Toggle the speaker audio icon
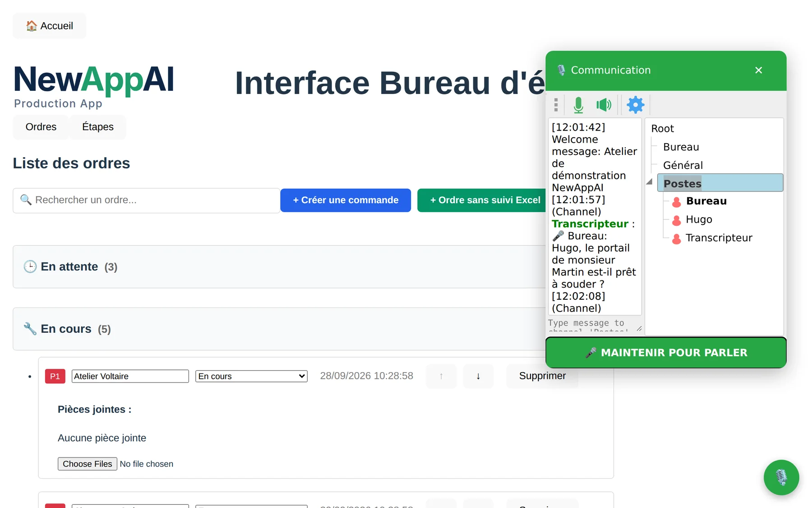 (x=604, y=105)
